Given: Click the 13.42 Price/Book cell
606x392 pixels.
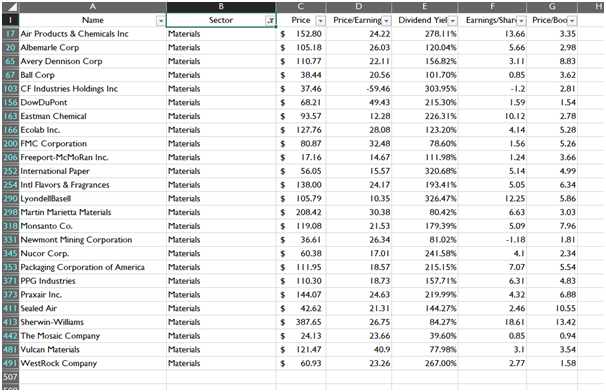Looking at the screenshot, I should click(552, 322).
